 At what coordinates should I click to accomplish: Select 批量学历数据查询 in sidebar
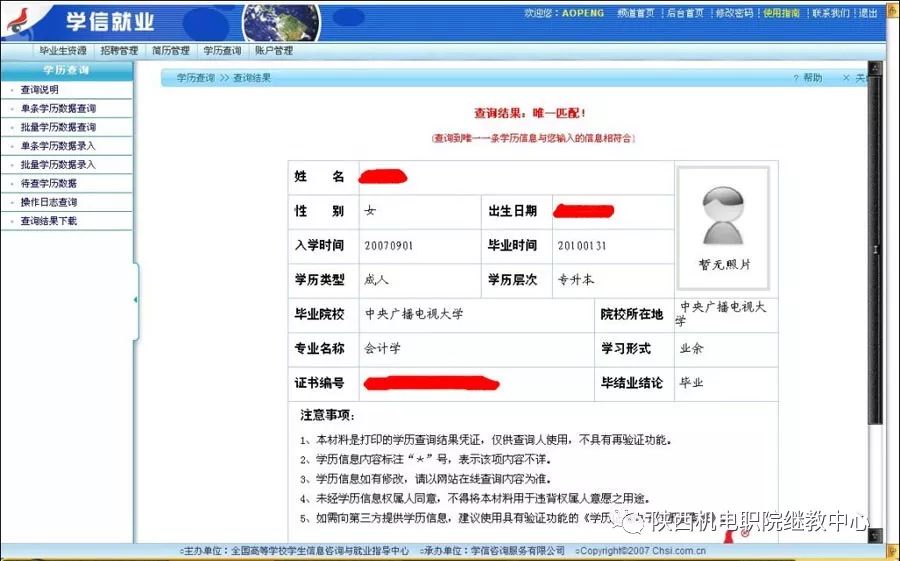58,127
